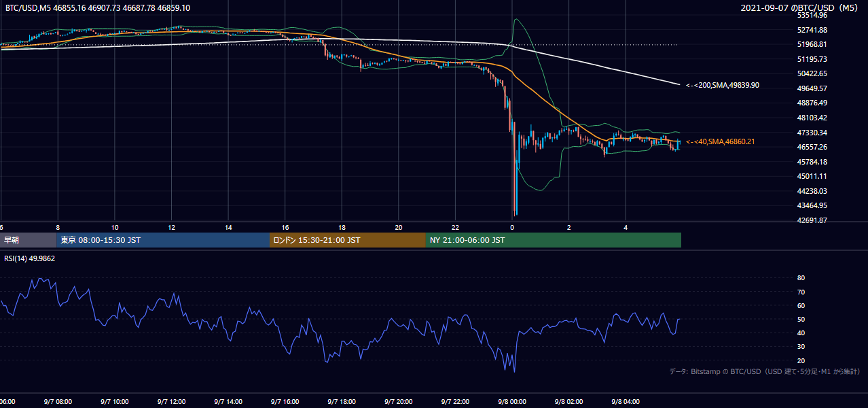Click RSI axis level 20
This screenshot has width=868, height=408.
coord(801,360)
